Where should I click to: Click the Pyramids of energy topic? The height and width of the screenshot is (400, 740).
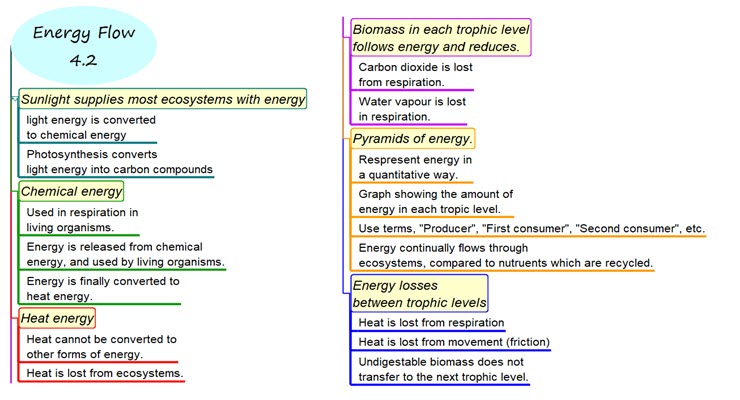coord(413,138)
